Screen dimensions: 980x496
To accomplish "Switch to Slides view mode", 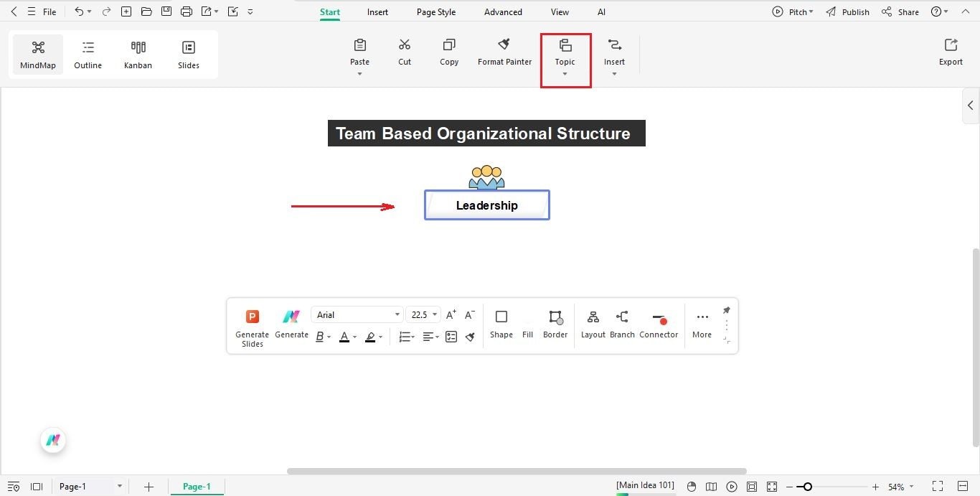I will coord(189,55).
